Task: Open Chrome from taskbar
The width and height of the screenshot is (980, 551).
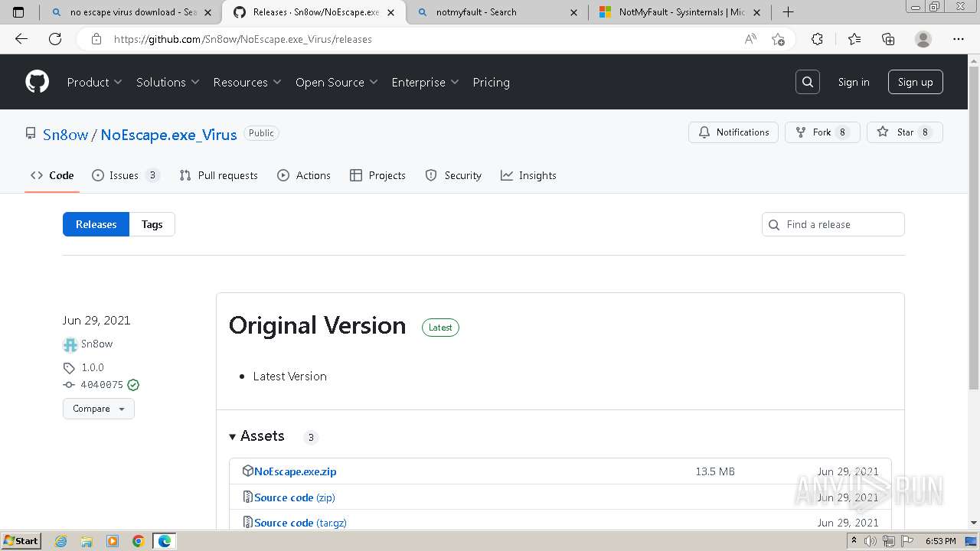Action: pos(139,541)
